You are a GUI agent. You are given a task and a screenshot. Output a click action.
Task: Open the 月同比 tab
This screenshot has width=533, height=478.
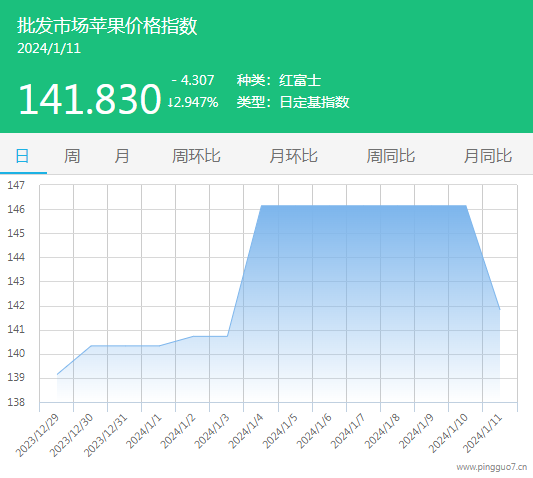(x=488, y=156)
